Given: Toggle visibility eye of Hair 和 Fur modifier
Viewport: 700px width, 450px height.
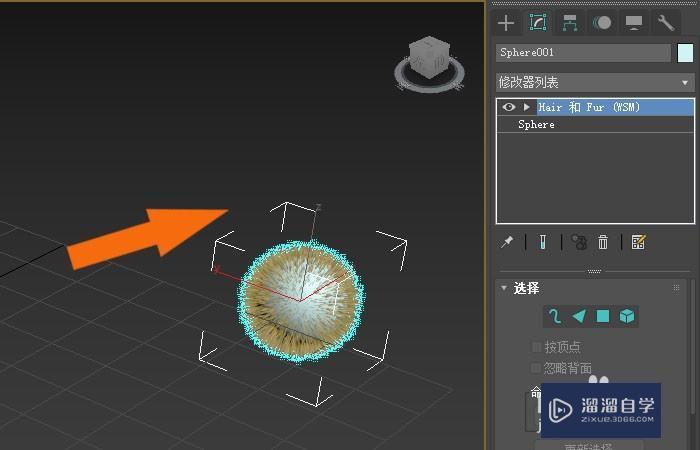Looking at the screenshot, I should 508,107.
